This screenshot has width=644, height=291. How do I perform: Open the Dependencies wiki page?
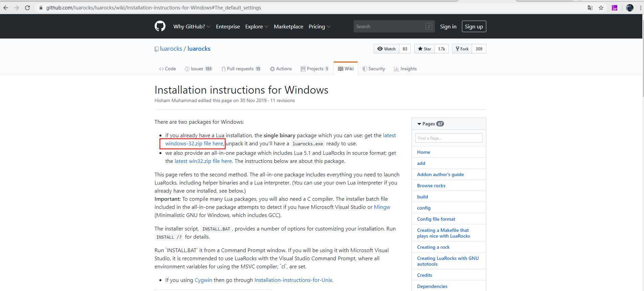[x=432, y=286]
